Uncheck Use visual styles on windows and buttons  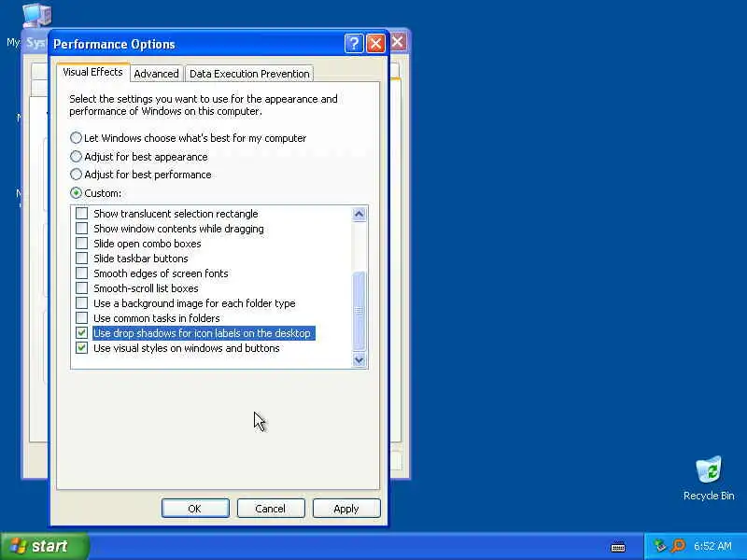pyautogui.click(x=82, y=347)
